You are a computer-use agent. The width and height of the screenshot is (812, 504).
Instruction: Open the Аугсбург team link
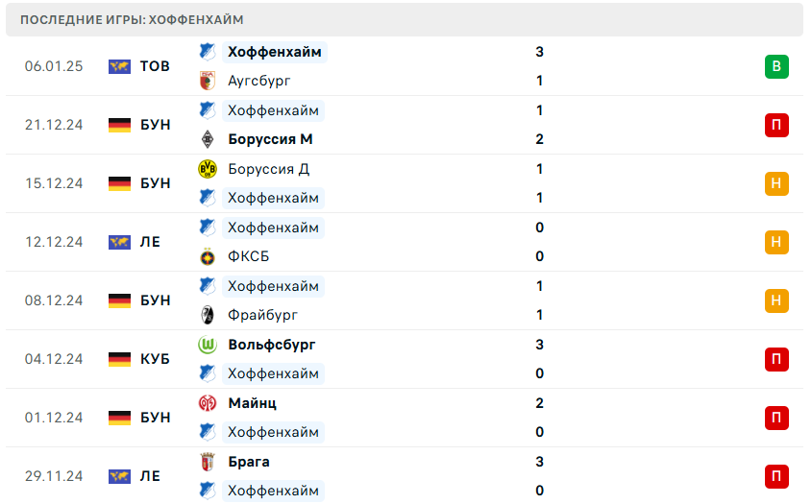tap(259, 81)
